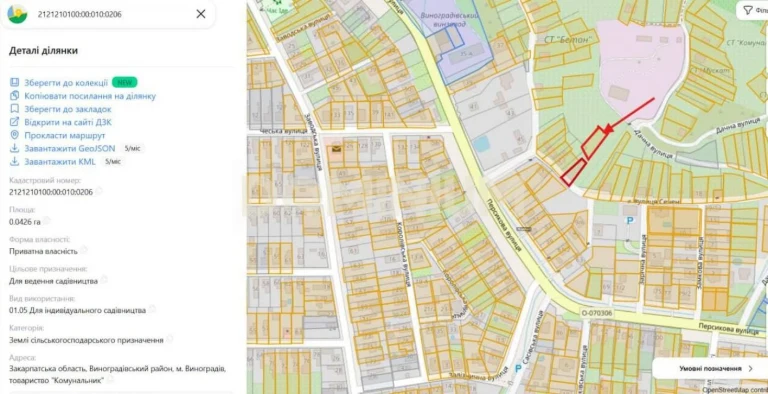Screen dimensions: 768x394
Task: Click the copy link icon beside Копіювати посилання
Action: (15, 96)
